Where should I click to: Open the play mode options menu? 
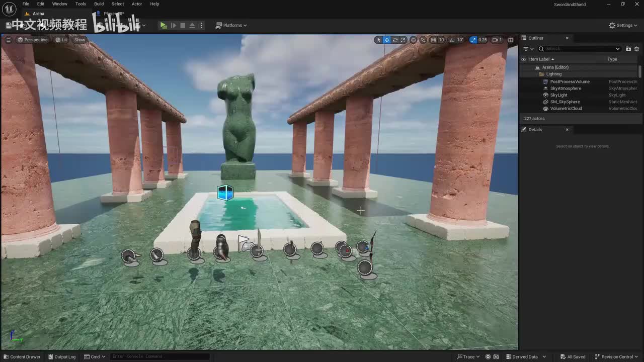tap(202, 25)
